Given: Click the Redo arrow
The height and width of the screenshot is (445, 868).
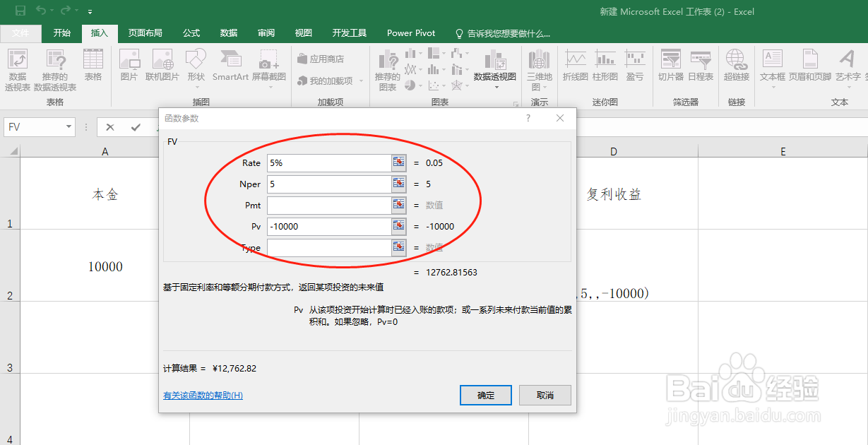Looking at the screenshot, I should (66, 11).
